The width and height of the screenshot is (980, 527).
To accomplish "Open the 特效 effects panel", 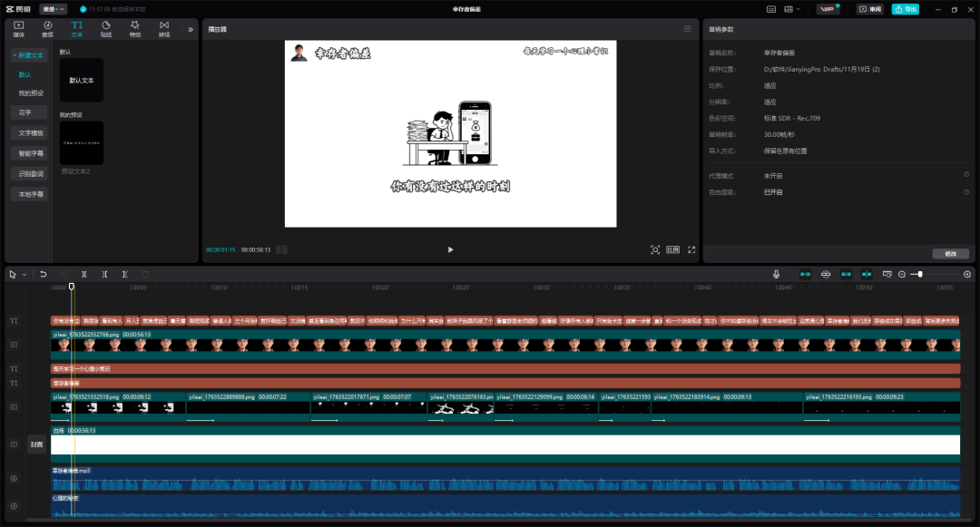I will pyautogui.click(x=134, y=29).
